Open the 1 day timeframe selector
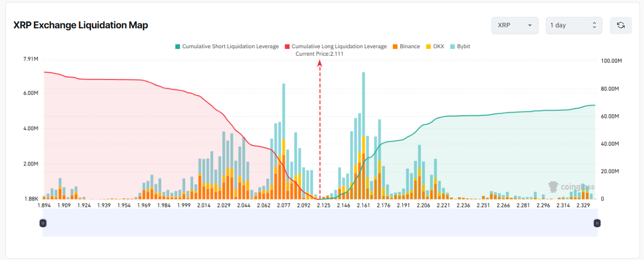The height and width of the screenshot is (260, 644). pyautogui.click(x=574, y=25)
